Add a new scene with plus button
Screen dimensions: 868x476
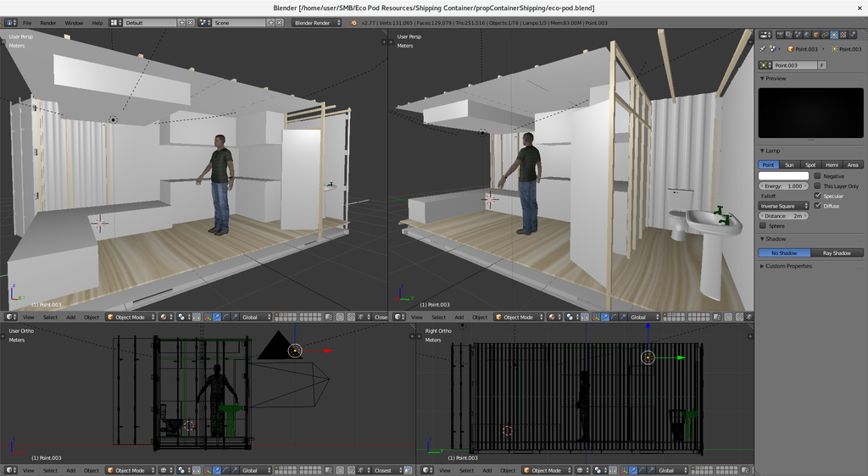(270, 23)
